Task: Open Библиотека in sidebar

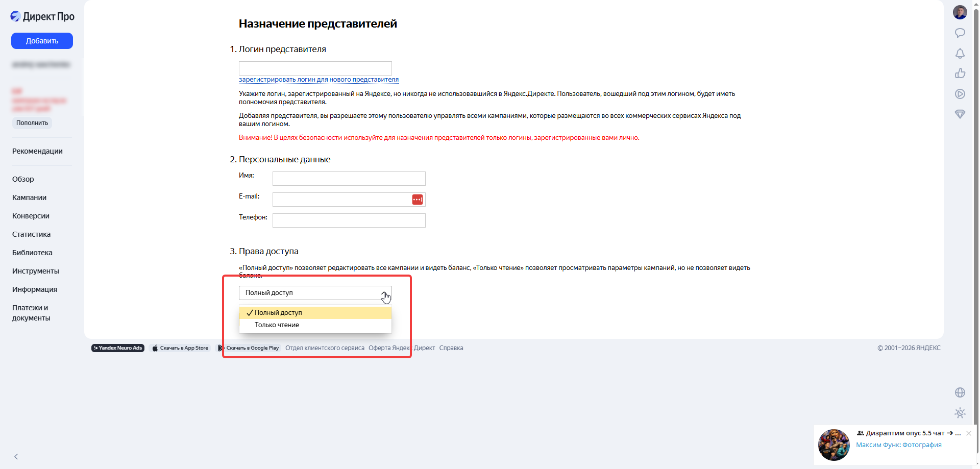Action: (x=32, y=253)
